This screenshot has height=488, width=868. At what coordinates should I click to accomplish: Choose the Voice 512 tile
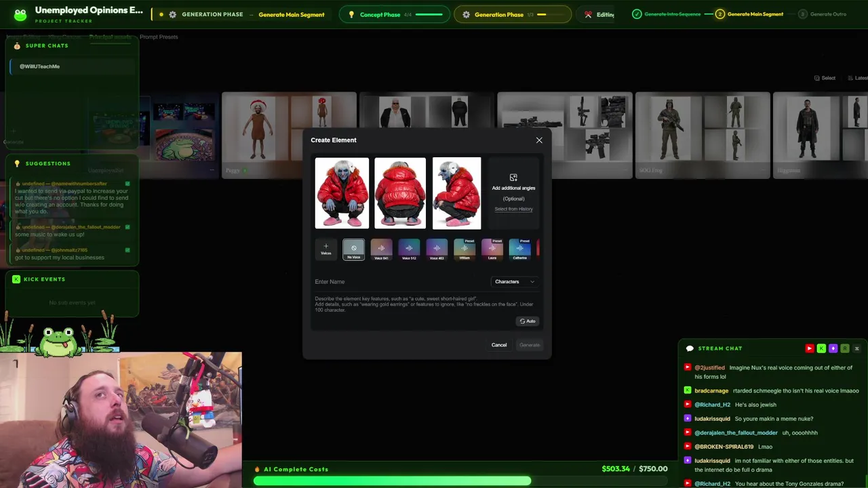[409, 249]
